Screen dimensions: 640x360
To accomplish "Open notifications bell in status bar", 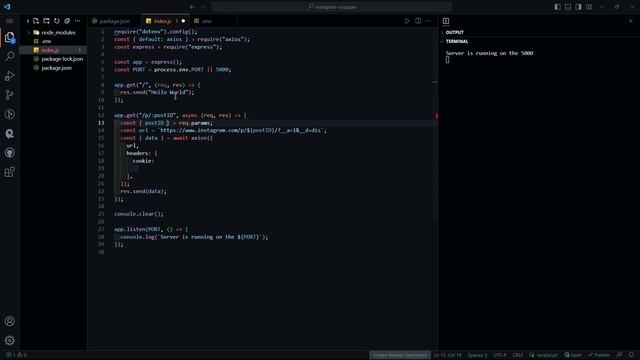I will pyautogui.click(x=631, y=355).
